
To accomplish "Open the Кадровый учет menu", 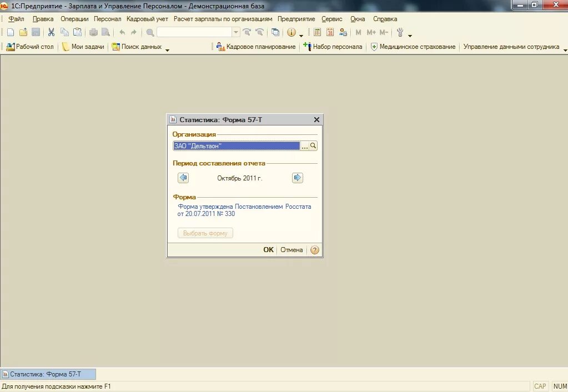I will (x=147, y=19).
